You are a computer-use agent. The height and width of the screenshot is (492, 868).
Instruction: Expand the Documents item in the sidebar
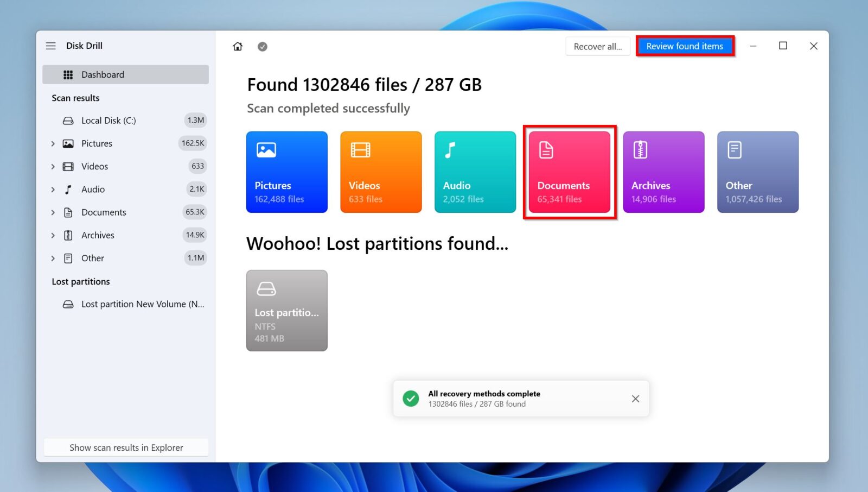tap(53, 212)
